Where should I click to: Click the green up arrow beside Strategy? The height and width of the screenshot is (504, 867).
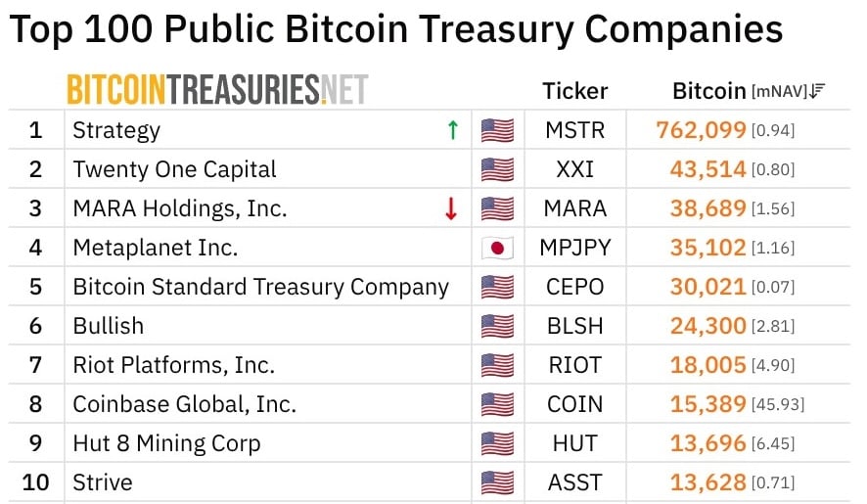pyautogui.click(x=452, y=130)
